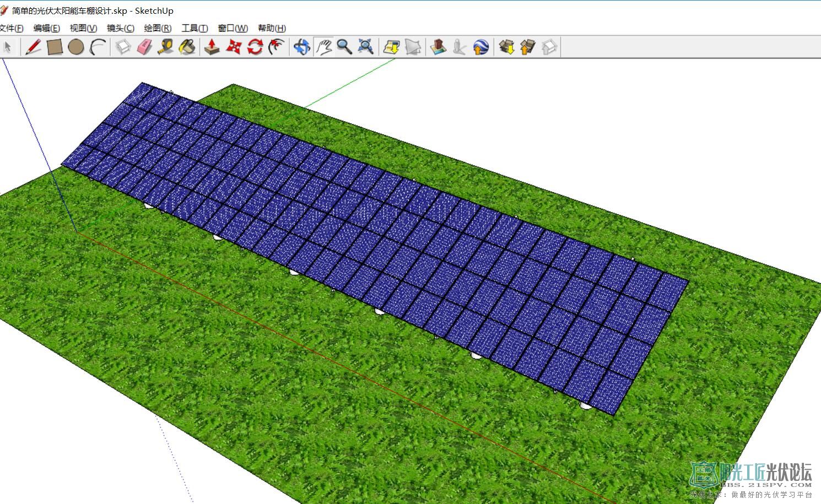Viewport: 821px width, 504px height.
Task: Click the Photo Textures icon
Action: 460,47
